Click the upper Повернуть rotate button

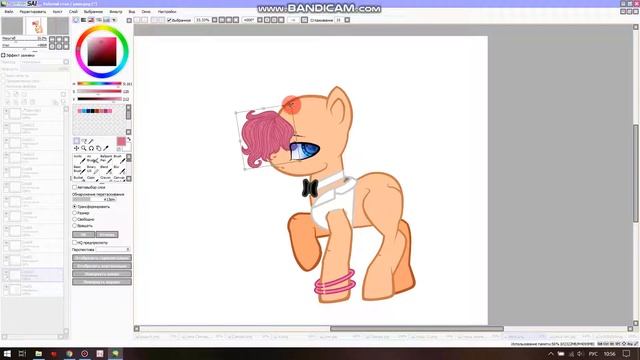coord(102,274)
